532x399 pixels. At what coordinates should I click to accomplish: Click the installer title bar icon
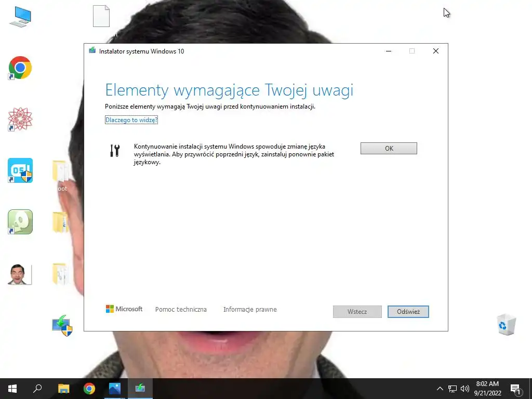[92, 51]
